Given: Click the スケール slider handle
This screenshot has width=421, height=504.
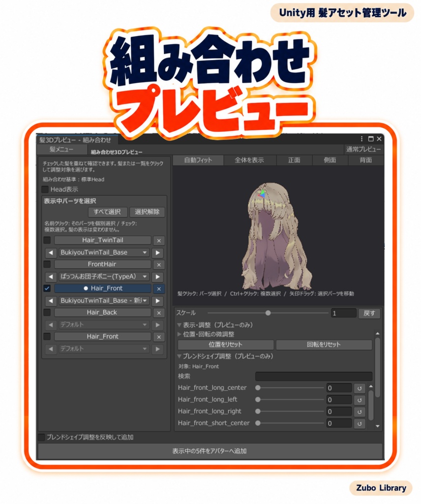Looking at the screenshot, I should 268,313.
